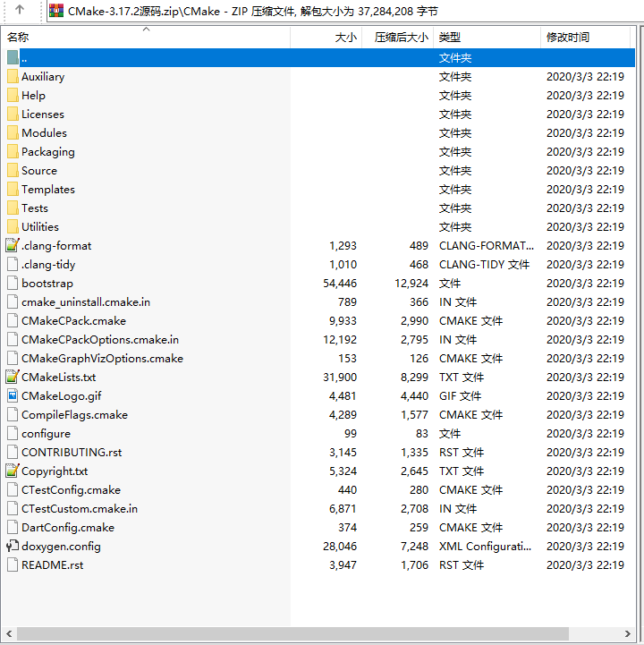Select the Auxiliary folder name
Screen dimensions: 644x645
point(43,77)
